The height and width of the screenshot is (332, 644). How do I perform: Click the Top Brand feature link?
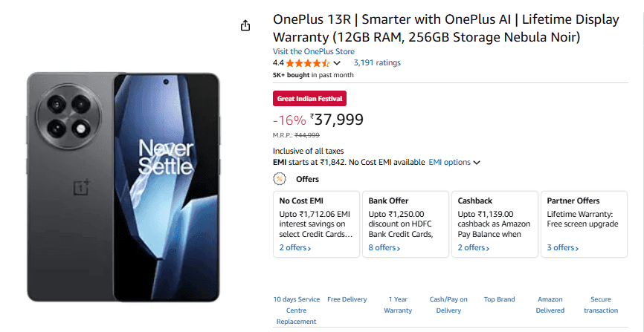pos(499,299)
